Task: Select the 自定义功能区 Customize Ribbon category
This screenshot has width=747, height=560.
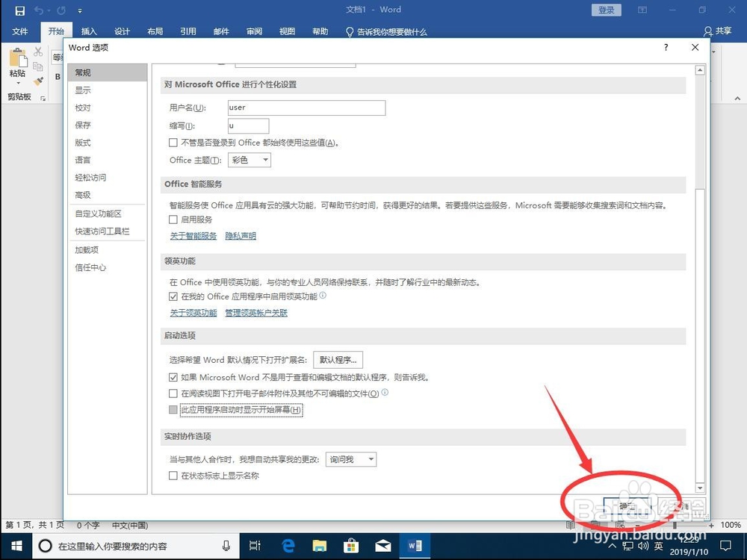Action: click(107, 214)
